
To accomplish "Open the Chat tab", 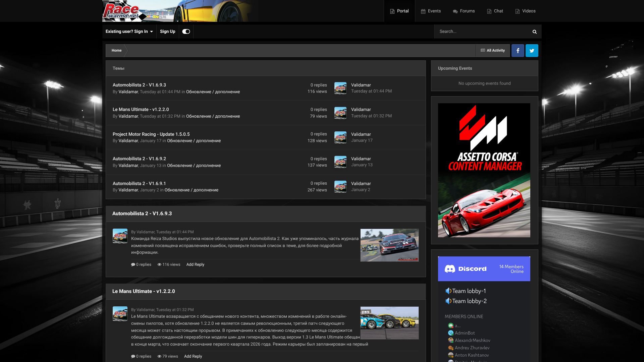I will click(x=495, y=11).
